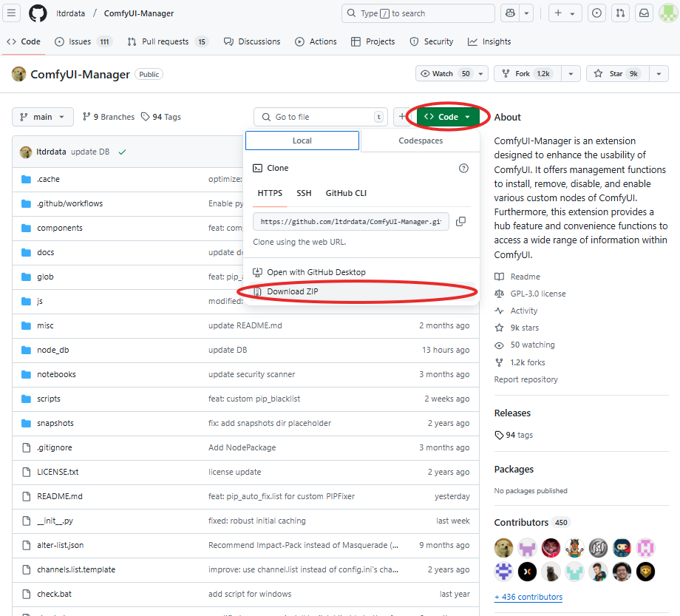Open the Discussions tab
The width and height of the screenshot is (680, 616).
[252, 41]
